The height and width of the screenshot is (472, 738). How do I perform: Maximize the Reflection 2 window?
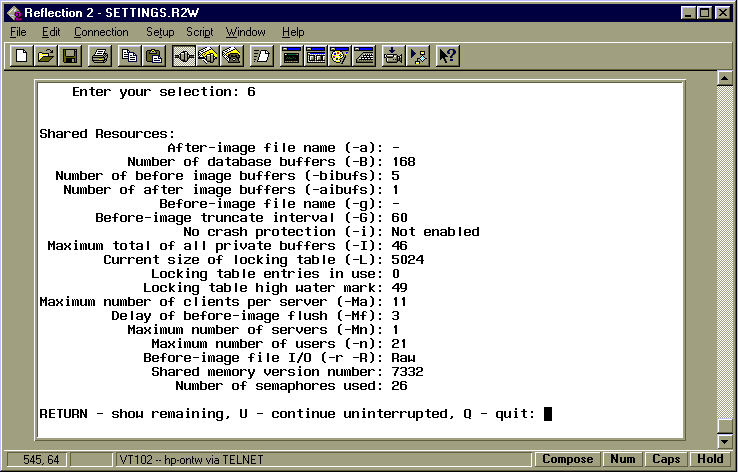[705, 13]
